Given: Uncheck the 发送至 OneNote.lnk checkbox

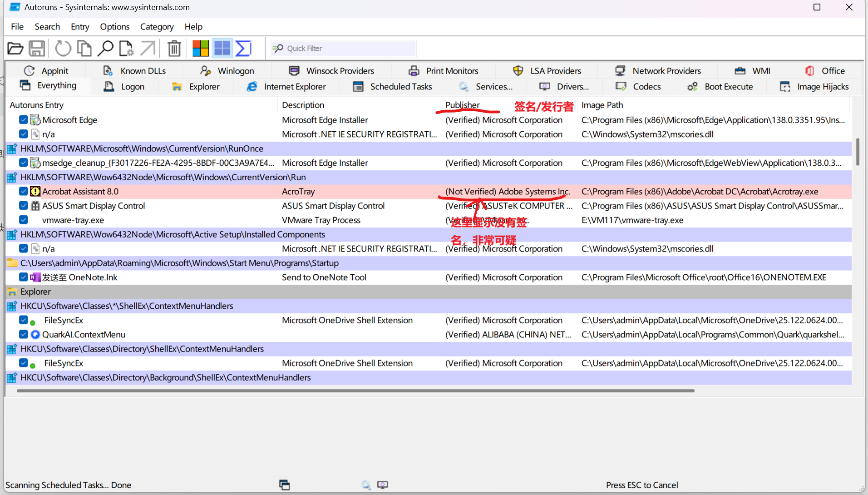Looking at the screenshot, I should 24,277.
